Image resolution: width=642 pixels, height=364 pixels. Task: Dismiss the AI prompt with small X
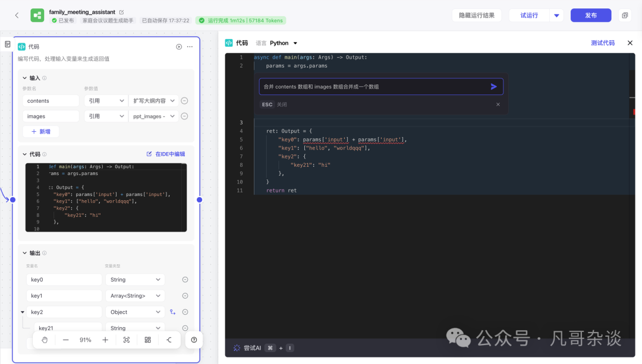pyautogui.click(x=498, y=105)
